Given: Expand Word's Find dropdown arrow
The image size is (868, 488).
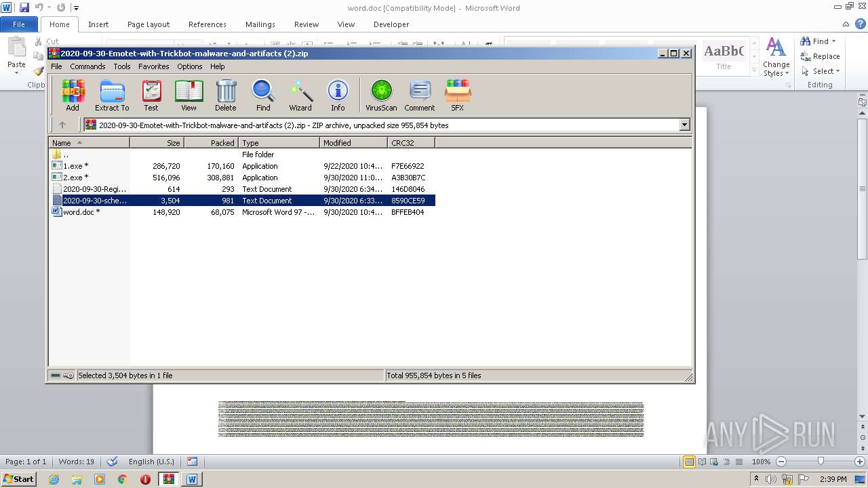Looking at the screenshot, I should coord(833,41).
